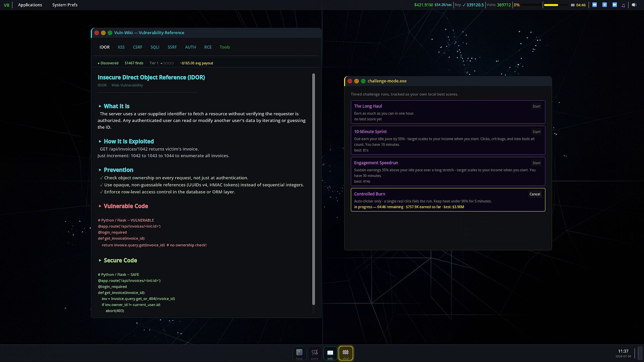Viewport: 644px width, 362px height.
Task: Click the 51467 finds stat
Action: pos(134,63)
